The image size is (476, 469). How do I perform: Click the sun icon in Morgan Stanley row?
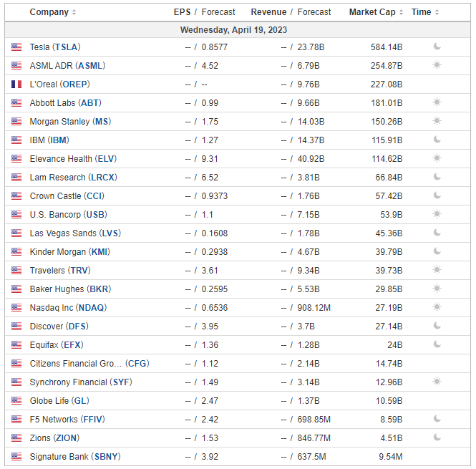click(437, 121)
